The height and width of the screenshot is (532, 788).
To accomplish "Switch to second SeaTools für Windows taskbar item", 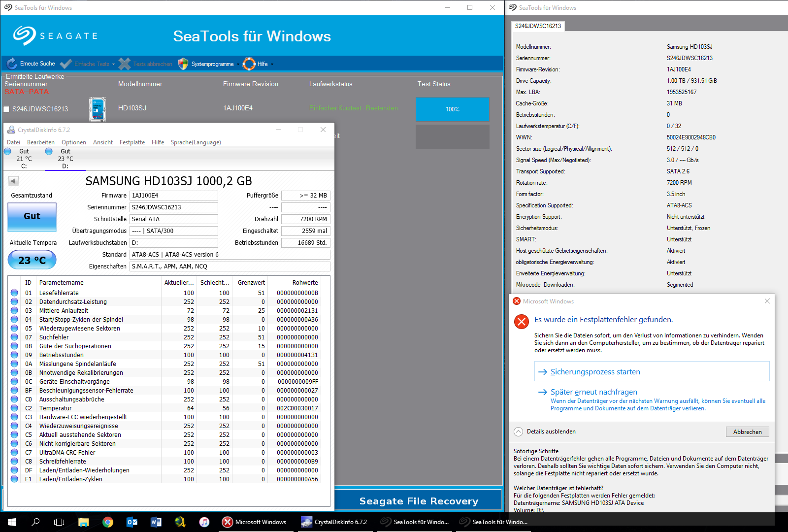I will click(x=493, y=522).
